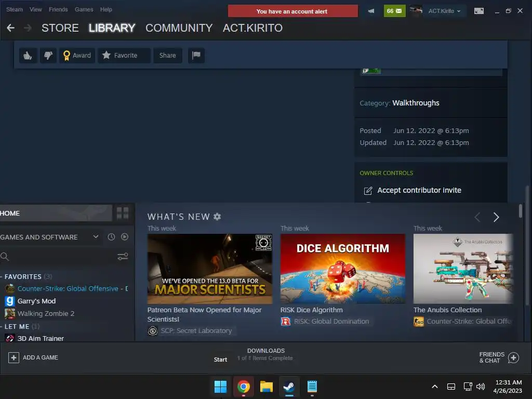Open the COMMUNITY tab
The width and height of the screenshot is (532, 399).
[x=179, y=28]
